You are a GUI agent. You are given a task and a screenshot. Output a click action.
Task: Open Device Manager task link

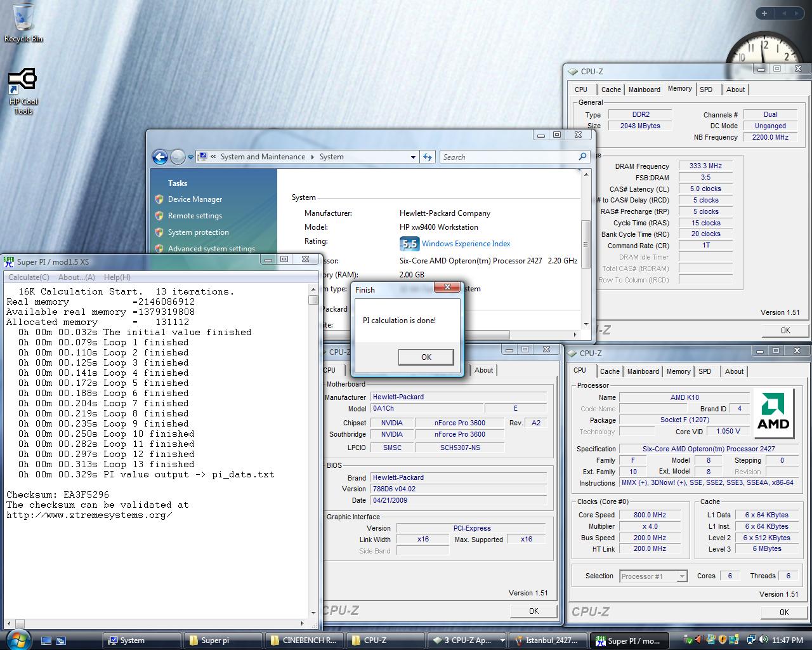(195, 199)
